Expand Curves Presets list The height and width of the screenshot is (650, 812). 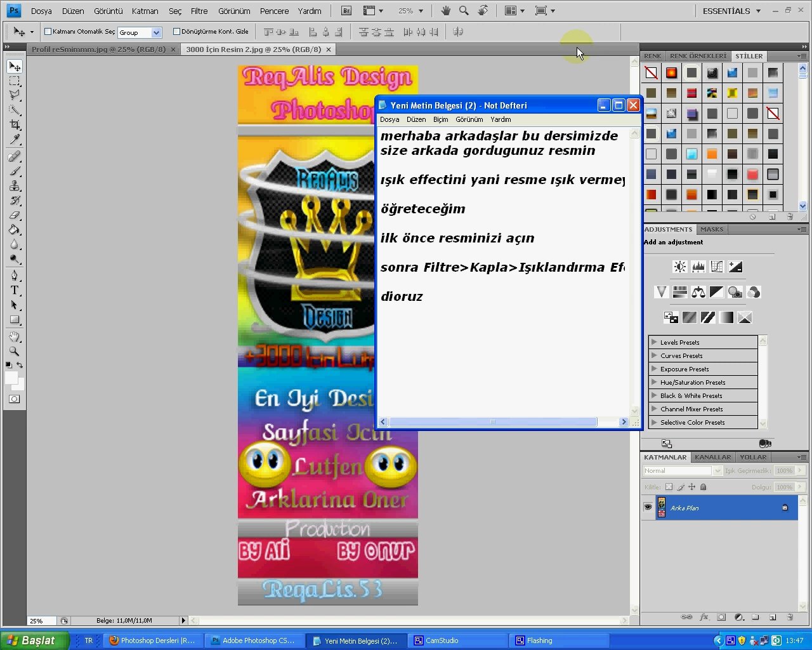tap(654, 355)
